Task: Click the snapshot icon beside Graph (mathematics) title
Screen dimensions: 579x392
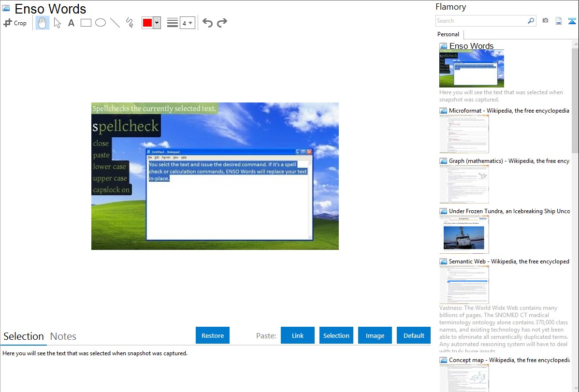Action: point(443,161)
